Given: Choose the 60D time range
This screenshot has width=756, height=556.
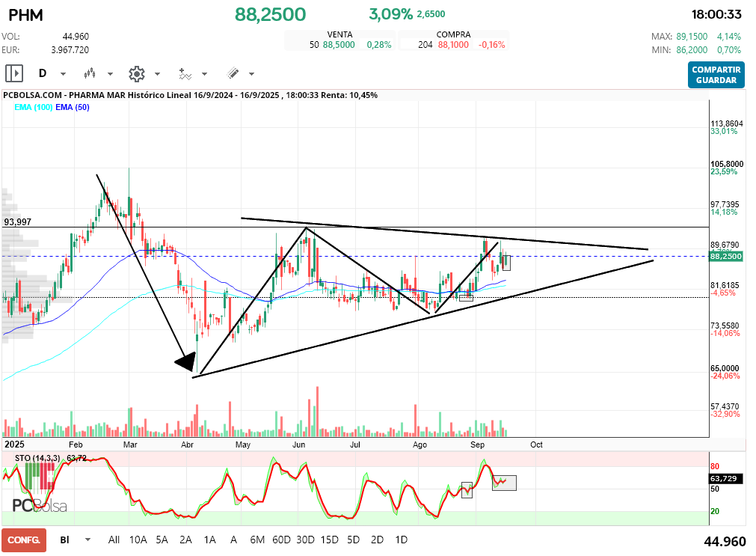Looking at the screenshot, I should tap(282, 540).
